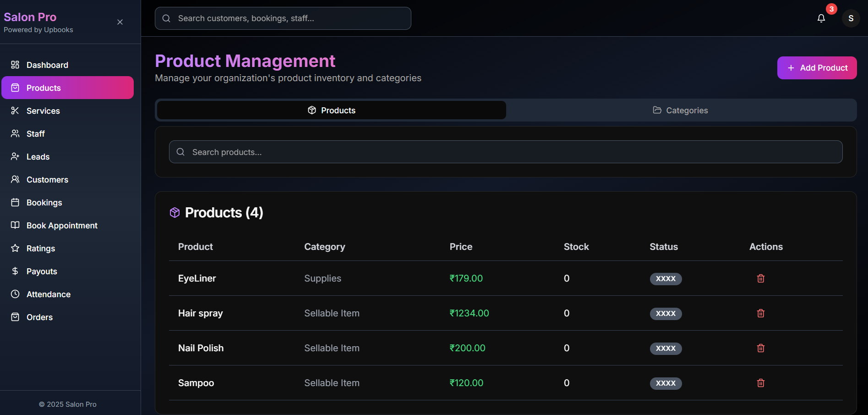Open the Leads section in sidebar
Viewport: 868px width, 415px height.
coord(38,156)
